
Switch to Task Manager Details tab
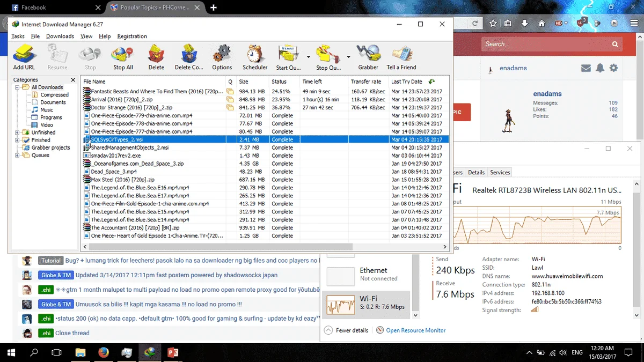tap(476, 172)
